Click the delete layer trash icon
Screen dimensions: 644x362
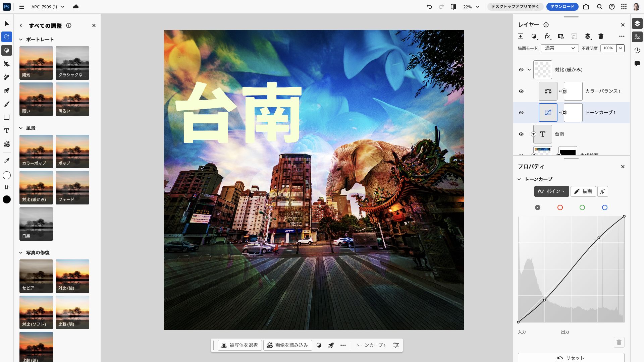coord(601,36)
